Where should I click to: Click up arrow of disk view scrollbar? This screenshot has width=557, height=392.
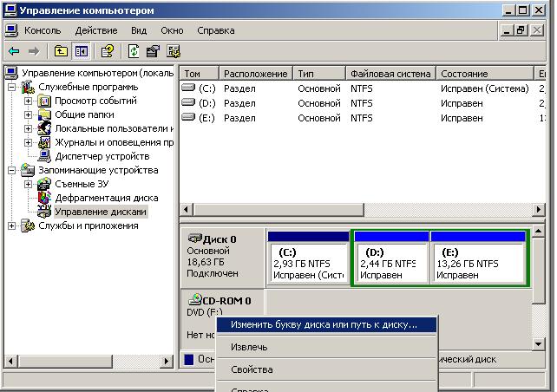click(x=538, y=232)
